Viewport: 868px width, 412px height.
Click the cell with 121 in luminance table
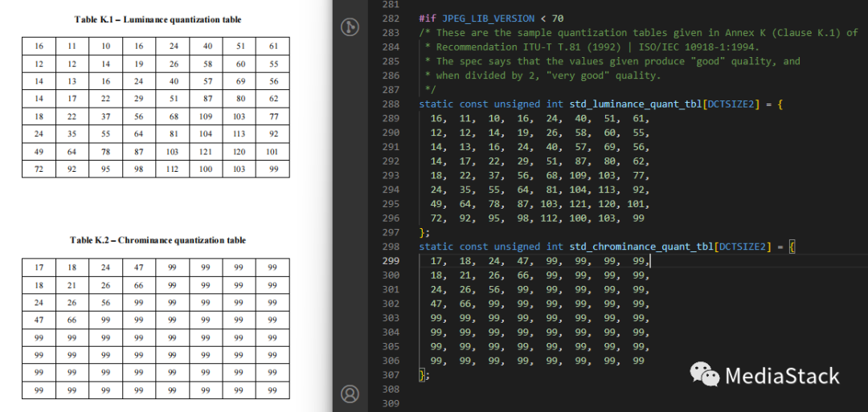coord(206,151)
